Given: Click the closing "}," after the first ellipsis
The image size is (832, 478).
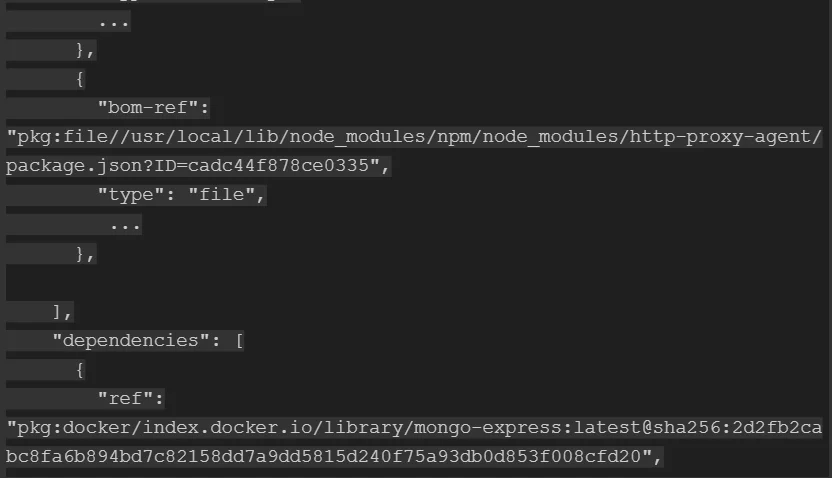Looking at the screenshot, I should pyautogui.click(x=85, y=50).
